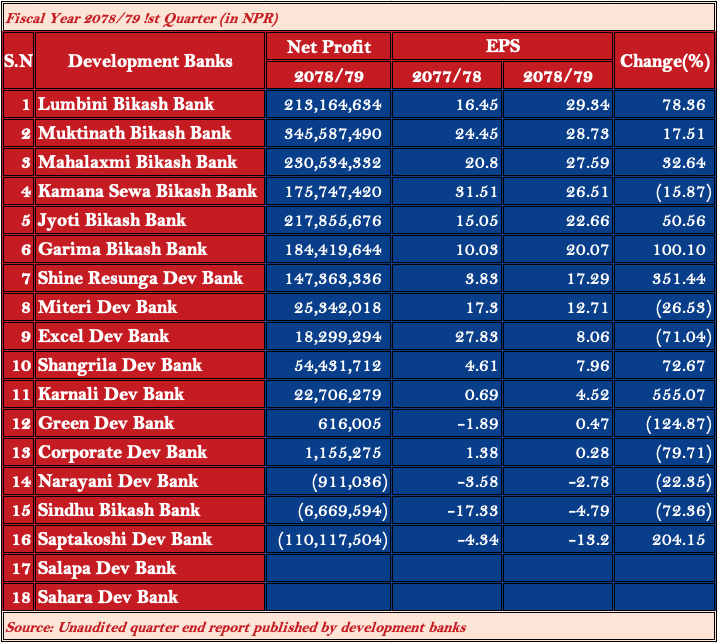Viewport: 718px width, 643px height.
Task: Click 'Shine Resunga Dev Bank' cell
Action: (x=150, y=278)
